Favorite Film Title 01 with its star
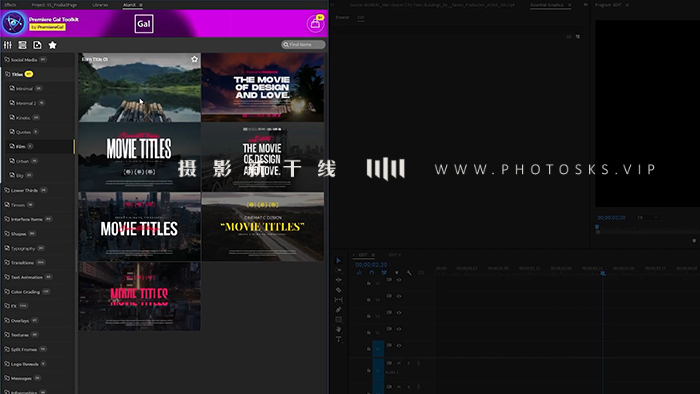This screenshot has height=394, width=700. [x=194, y=59]
